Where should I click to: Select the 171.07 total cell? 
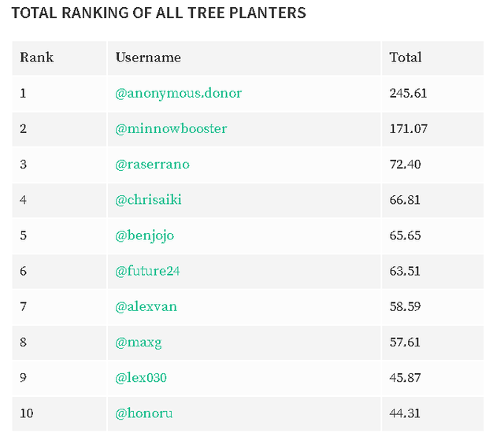(x=408, y=128)
